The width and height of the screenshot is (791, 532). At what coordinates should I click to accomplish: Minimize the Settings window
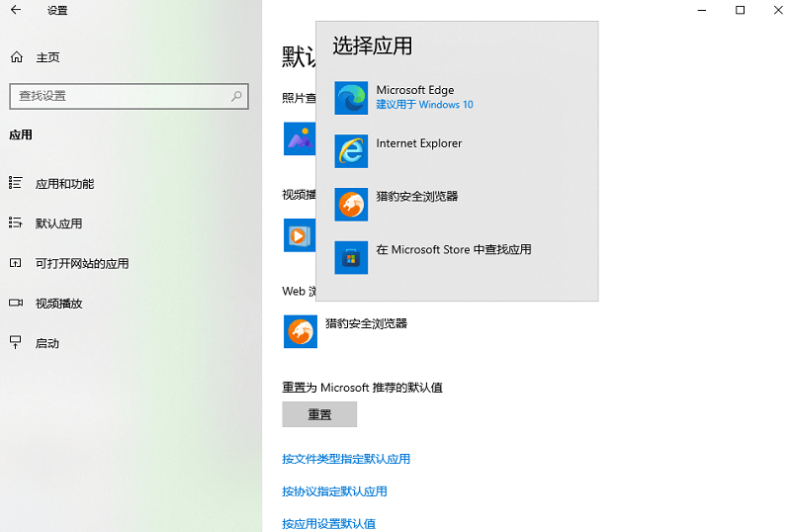pyautogui.click(x=702, y=10)
